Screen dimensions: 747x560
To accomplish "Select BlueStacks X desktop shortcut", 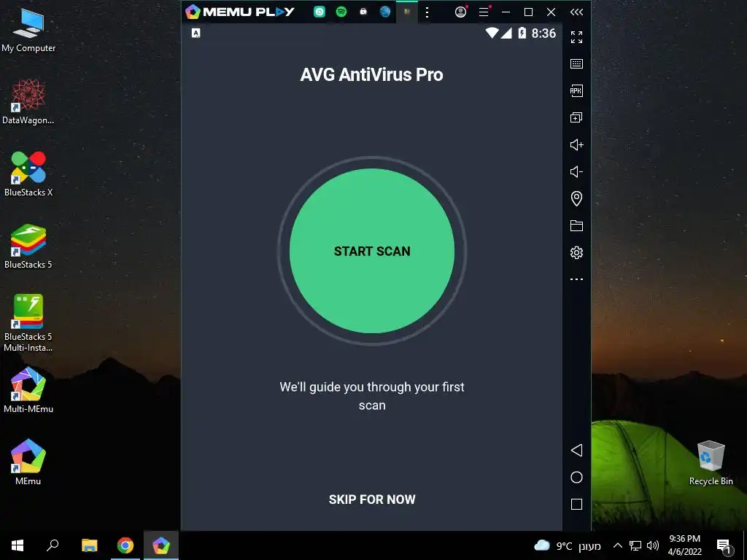I will tap(28, 174).
